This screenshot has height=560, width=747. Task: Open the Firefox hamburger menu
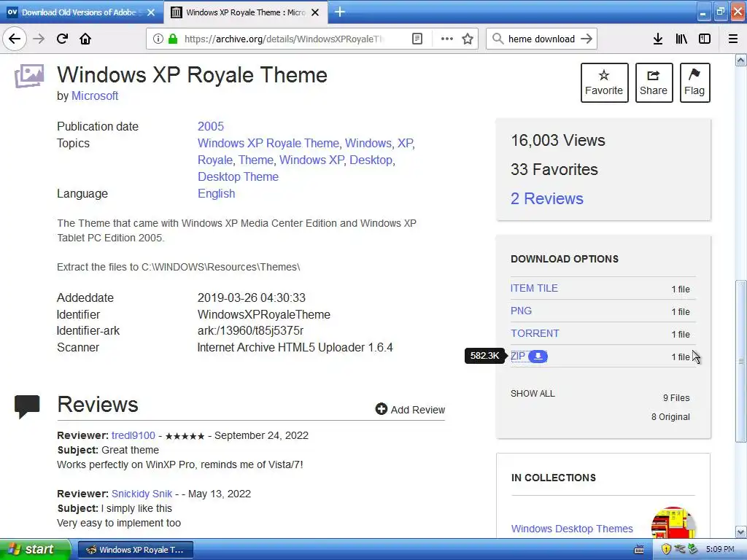pos(733,39)
